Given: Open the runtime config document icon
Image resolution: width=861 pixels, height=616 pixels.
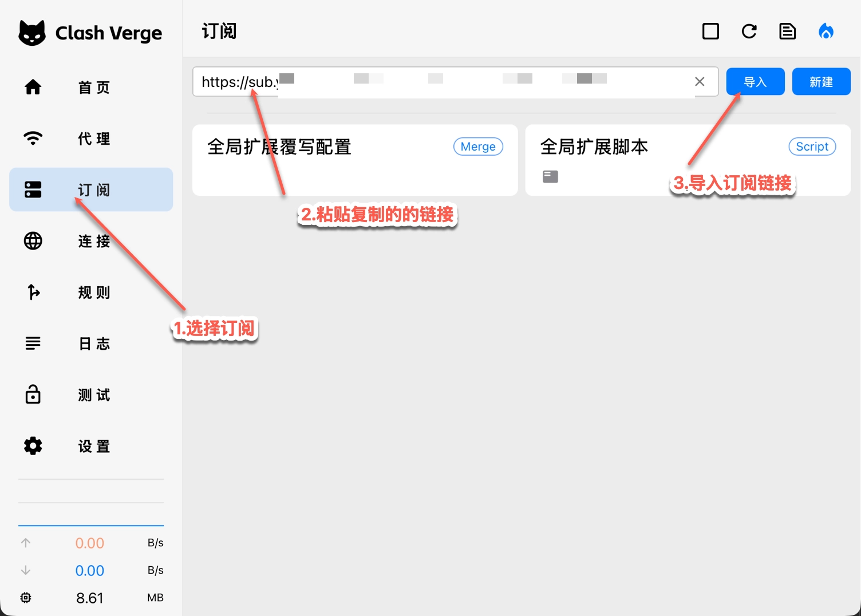Looking at the screenshot, I should [x=788, y=31].
